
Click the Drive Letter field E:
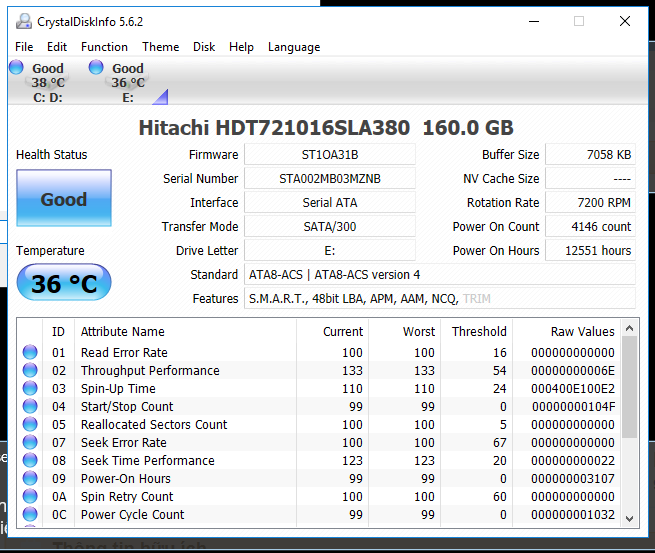(x=330, y=251)
